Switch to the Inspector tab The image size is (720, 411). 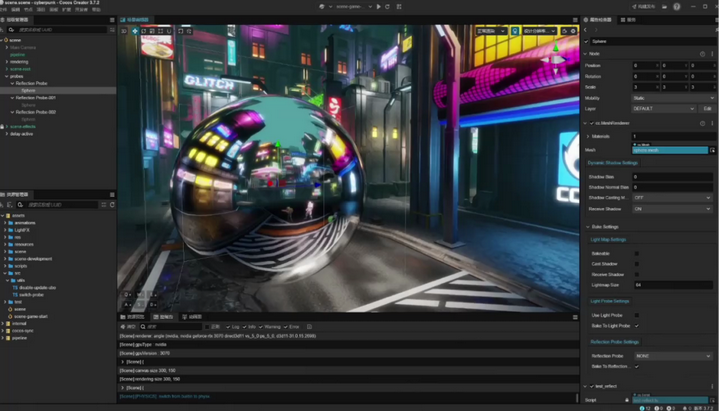(597, 20)
